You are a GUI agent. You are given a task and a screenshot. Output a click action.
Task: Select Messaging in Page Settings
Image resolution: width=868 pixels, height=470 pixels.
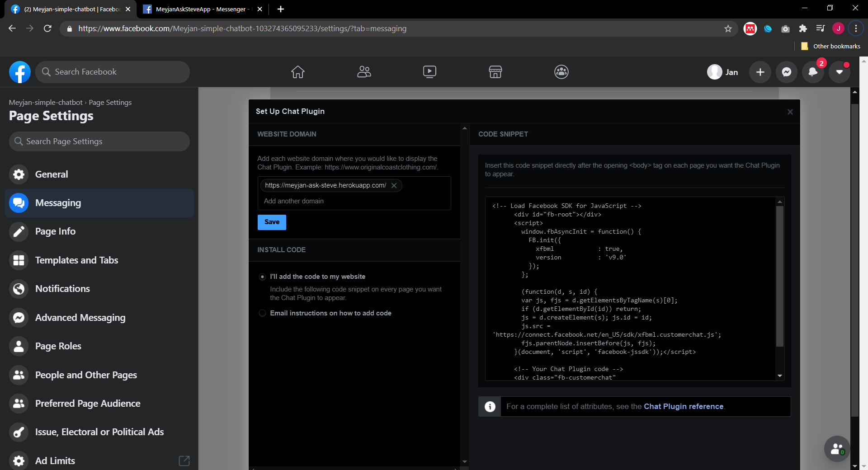[x=99, y=203]
